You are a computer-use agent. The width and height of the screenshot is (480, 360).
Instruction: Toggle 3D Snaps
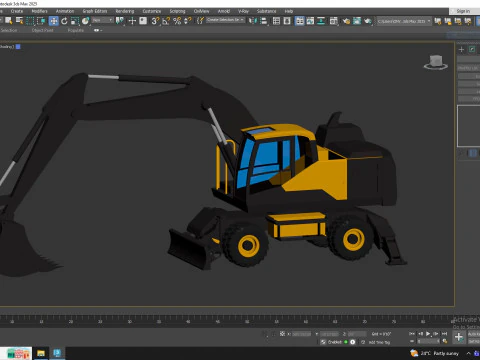[155, 21]
